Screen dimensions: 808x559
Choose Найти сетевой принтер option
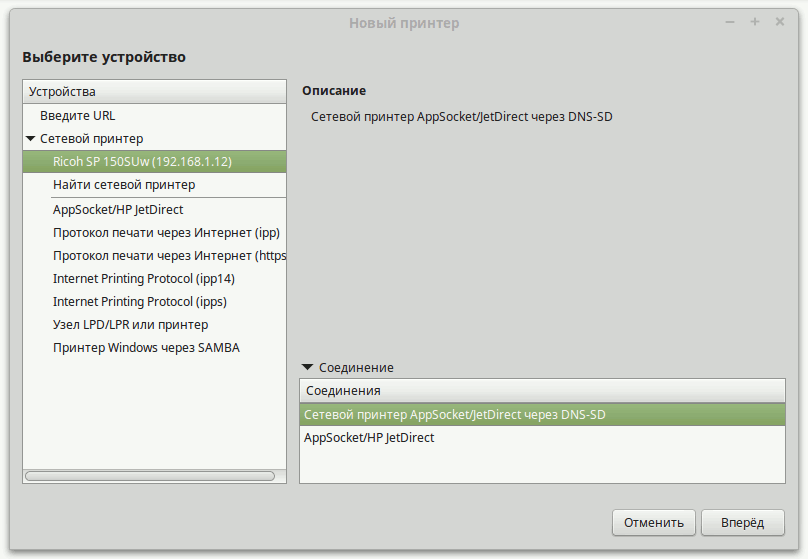(x=124, y=185)
